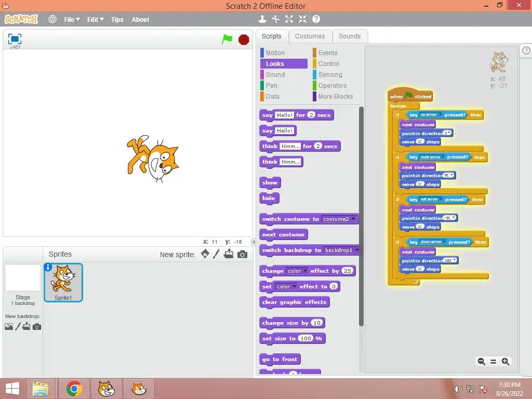The width and height of the screenshot is (532, 399).
Task: Open the Sprite1 info button
Action: [48, 267]
